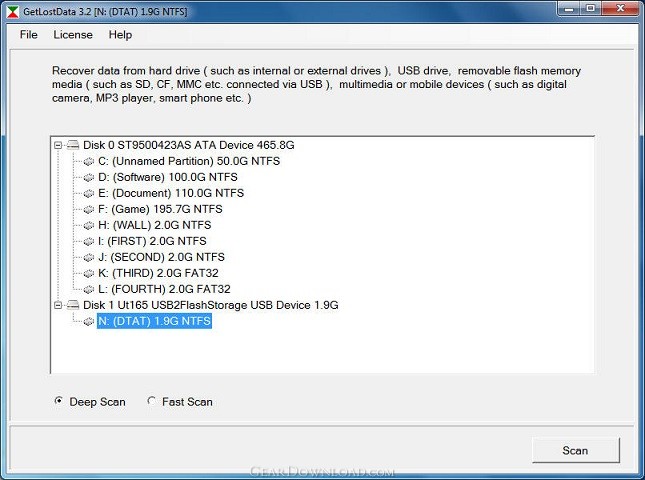
Task: Click the partition icon beside K: (THIRD)
Action: (88, 274)
